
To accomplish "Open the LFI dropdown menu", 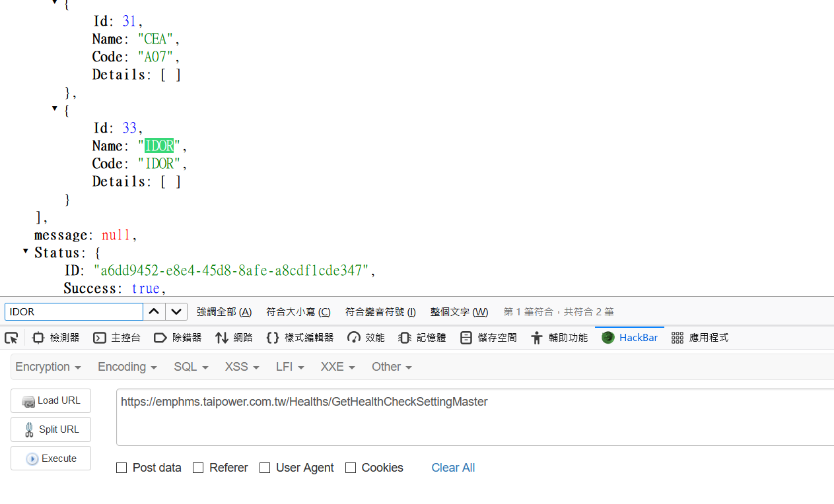I will (290, 367).
